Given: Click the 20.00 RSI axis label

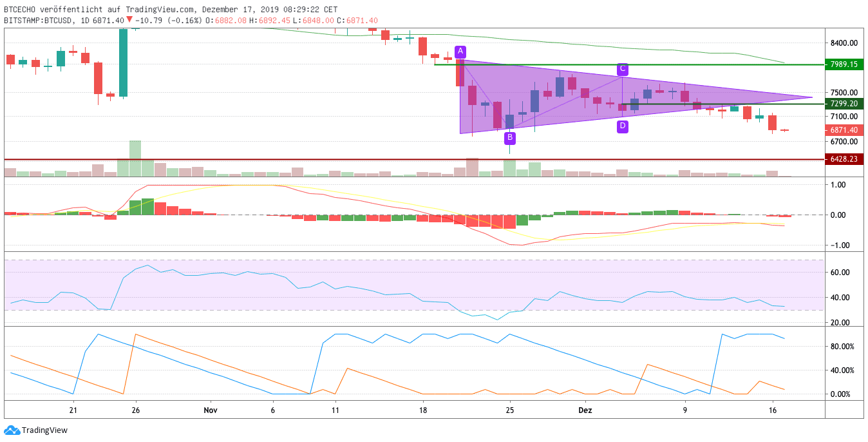Looking at the screenshot, I should coord(839,323).
